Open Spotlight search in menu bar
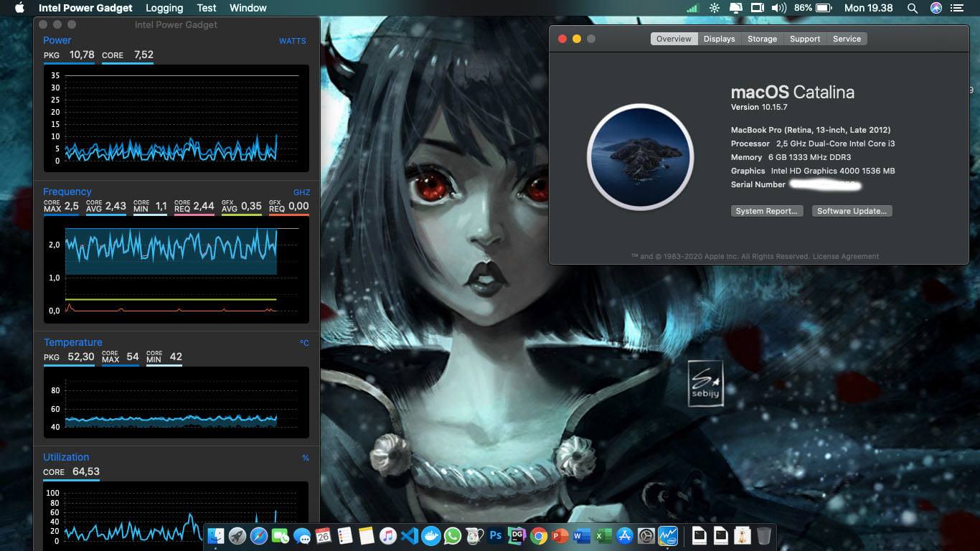980x551 pixels. (913, 8)
